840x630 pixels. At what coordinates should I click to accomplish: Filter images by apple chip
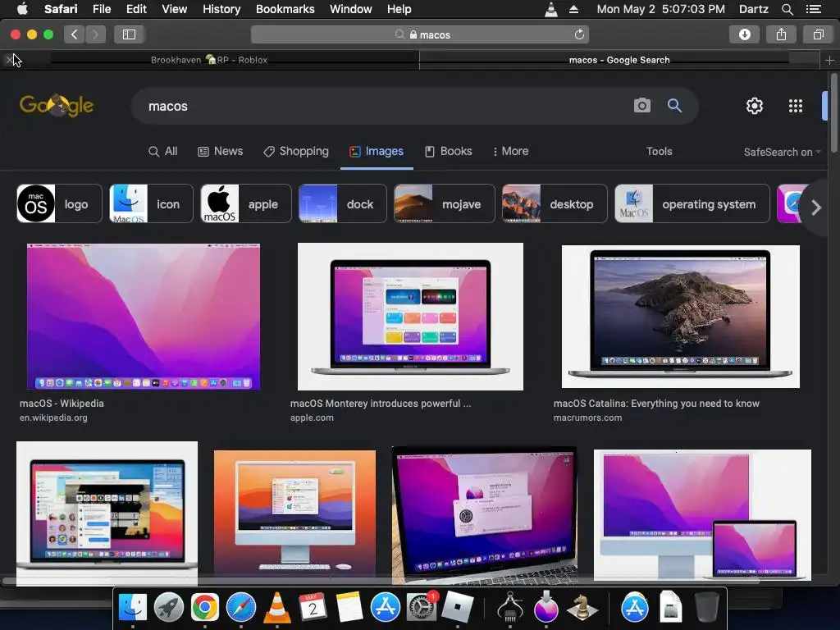tap(246, 203)
